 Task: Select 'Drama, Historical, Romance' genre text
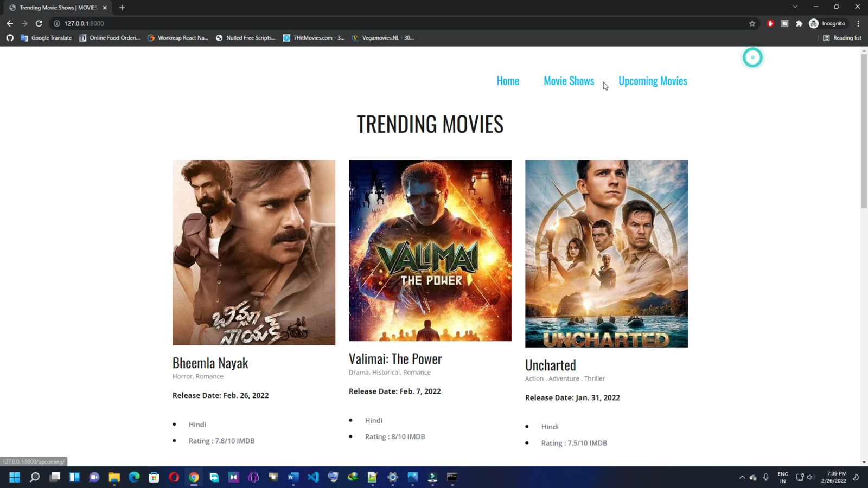390,373
